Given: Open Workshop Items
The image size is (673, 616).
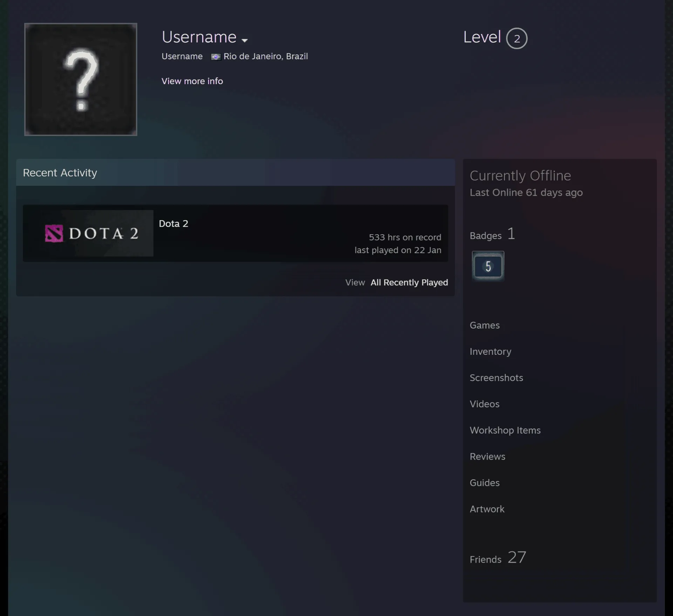Looking at the screenshot, I should (x=505, y=431).
